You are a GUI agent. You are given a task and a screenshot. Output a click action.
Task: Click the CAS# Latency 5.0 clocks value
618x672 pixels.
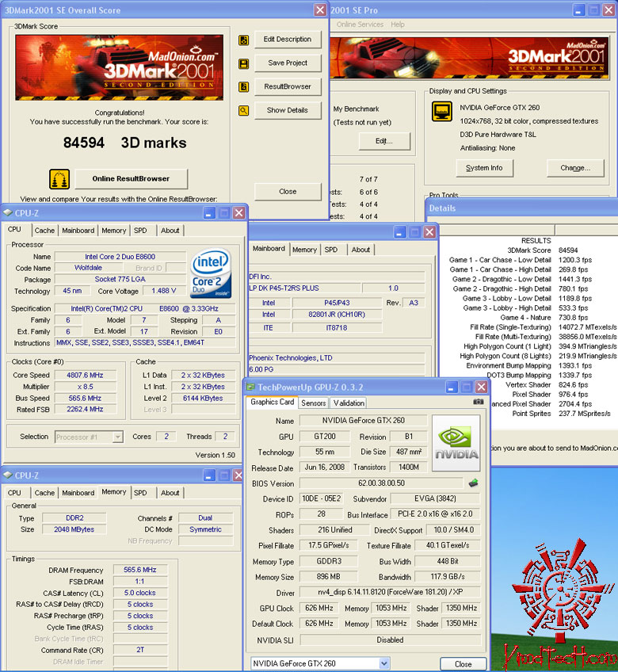140,593
